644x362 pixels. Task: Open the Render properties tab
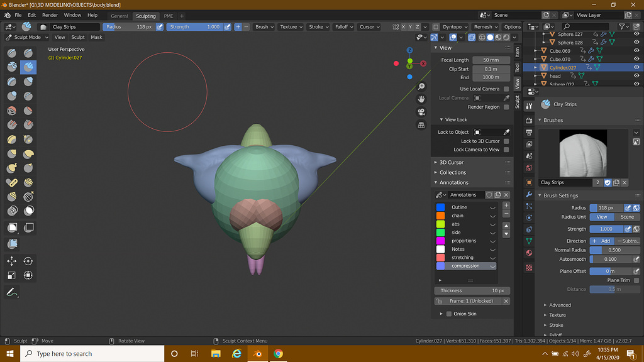tap(529, 121)
